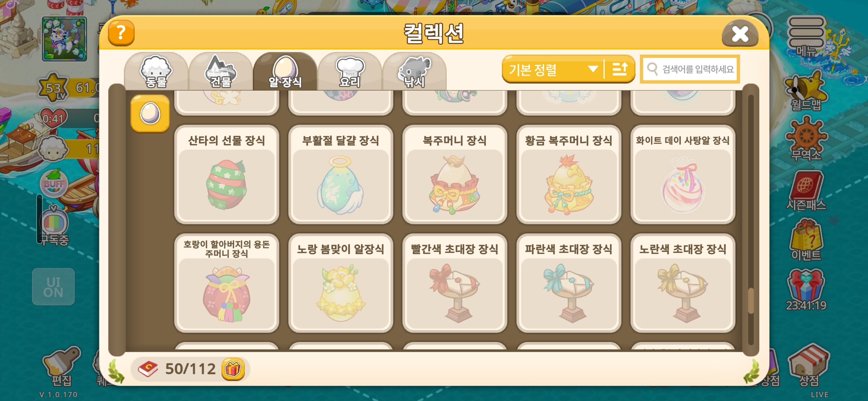
Task: Click the collection reward gift box icon
Action: [233, 369]
